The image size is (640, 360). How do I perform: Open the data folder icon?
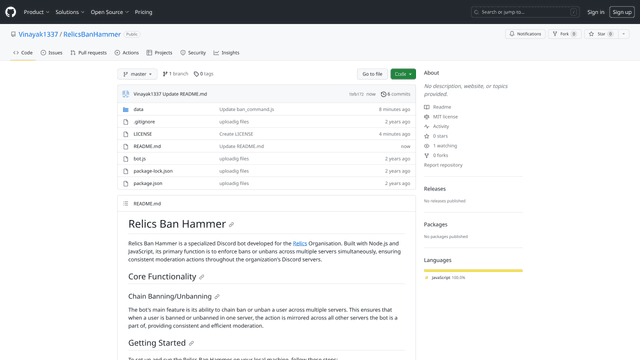click(x=126, y=109)
